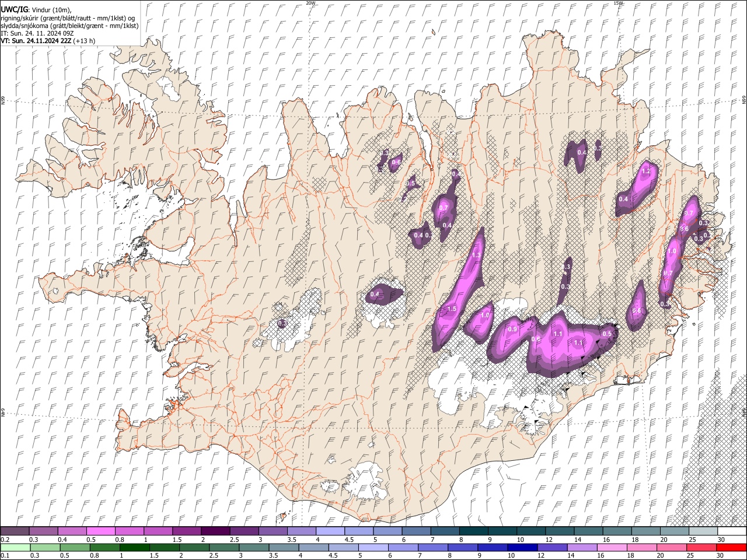Click the 'UWC/IG: Vindur (10m)' title line
The height and width of the screenshot is (560, 747).
[x=36, y=10]
